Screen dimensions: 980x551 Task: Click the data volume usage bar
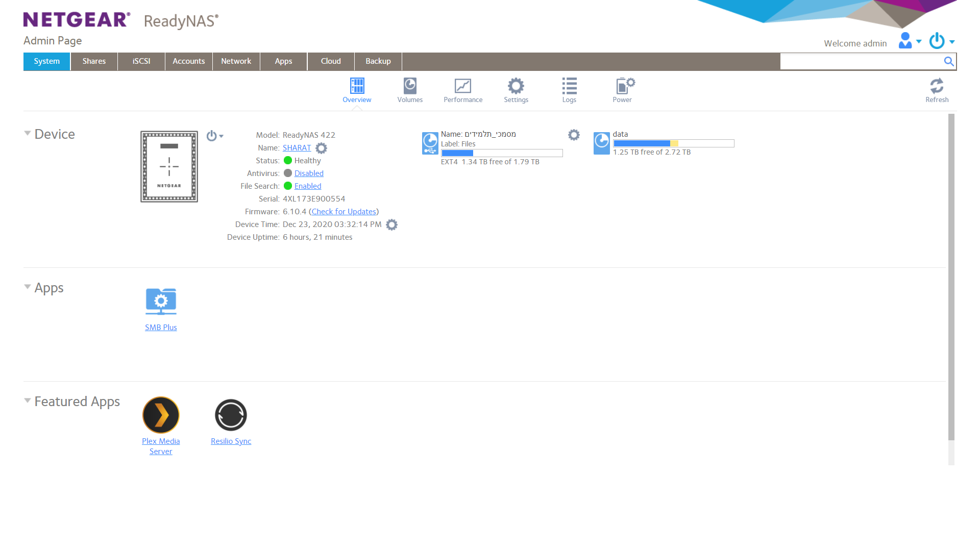click(x=673, y=143)
